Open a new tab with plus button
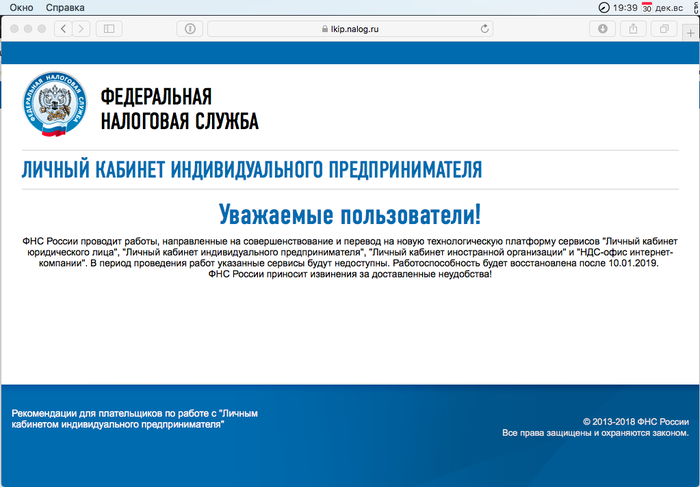This screenshot has height=487, width=700. coord(692,33)
